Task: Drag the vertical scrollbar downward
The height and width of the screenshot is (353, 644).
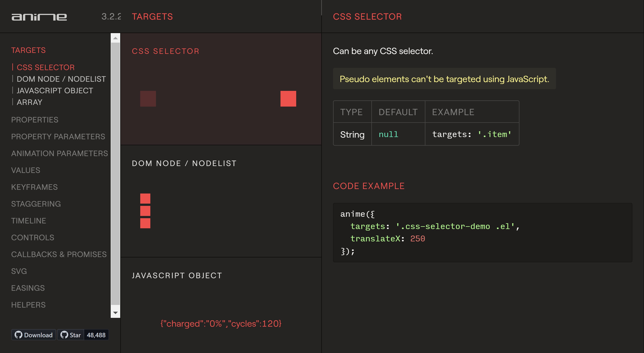Action: [x=115, y=174]
